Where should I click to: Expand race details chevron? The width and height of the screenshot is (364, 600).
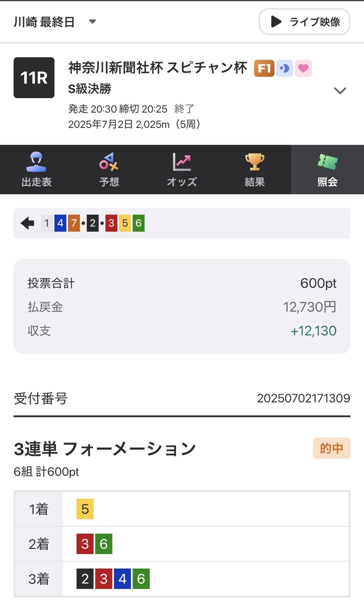(340, 90)
